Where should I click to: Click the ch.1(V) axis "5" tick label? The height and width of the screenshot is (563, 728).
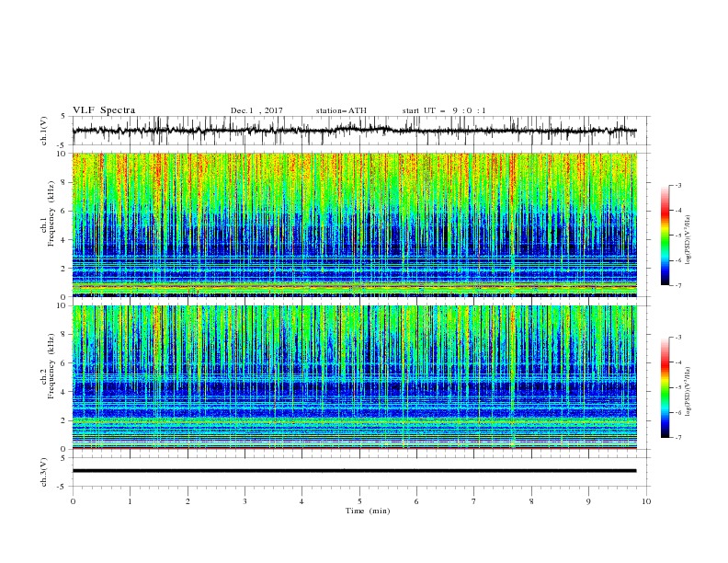(x=63, y=117)
